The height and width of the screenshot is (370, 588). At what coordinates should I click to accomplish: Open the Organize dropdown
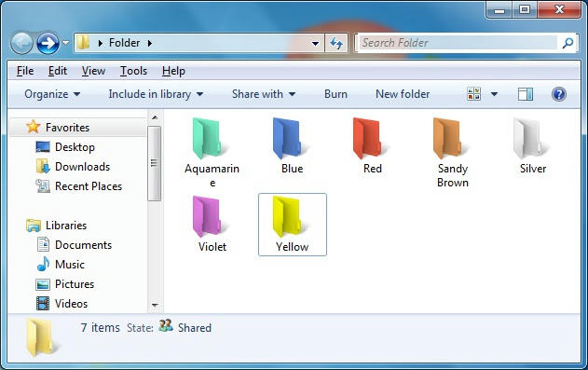tap(52, 94)
